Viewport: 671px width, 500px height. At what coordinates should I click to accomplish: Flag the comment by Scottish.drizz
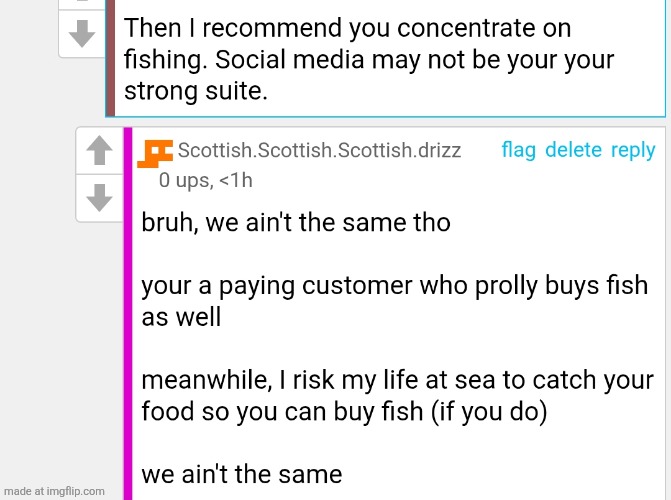point(518,151)
